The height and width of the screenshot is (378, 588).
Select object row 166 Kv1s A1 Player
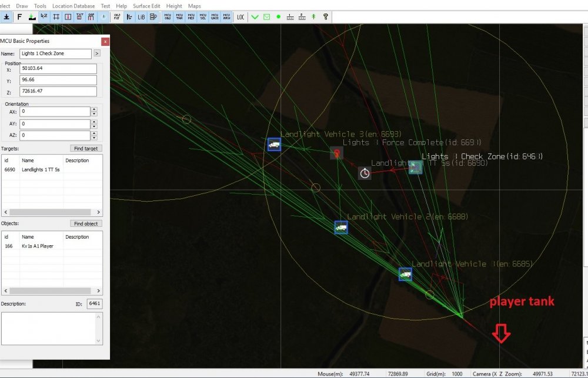(x=52, y=246)
